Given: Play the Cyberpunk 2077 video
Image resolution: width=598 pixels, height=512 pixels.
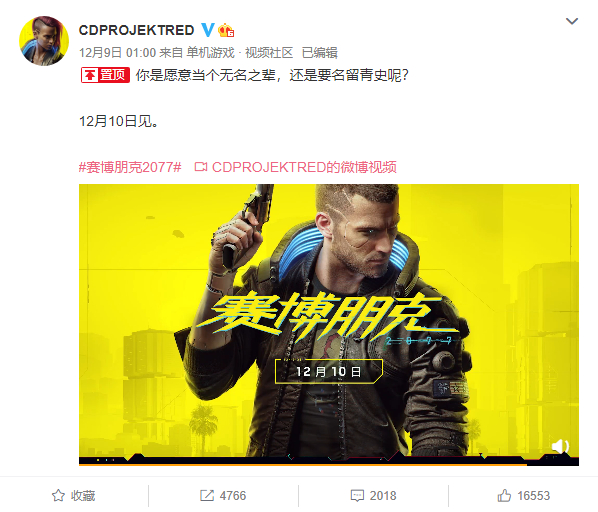Looking at the screenshot, I should point(329,324).
